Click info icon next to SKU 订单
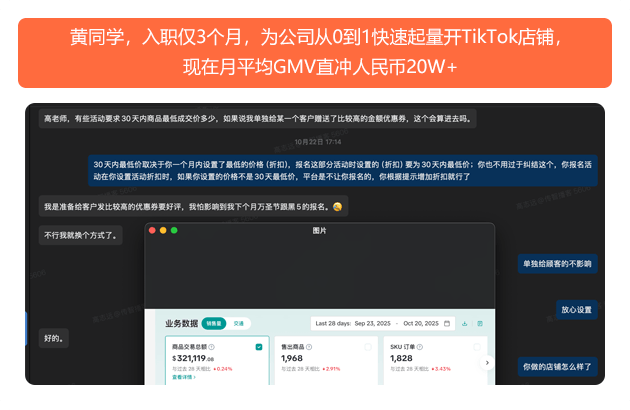Viewport: 630px width, 410px height. click(415, 347)
